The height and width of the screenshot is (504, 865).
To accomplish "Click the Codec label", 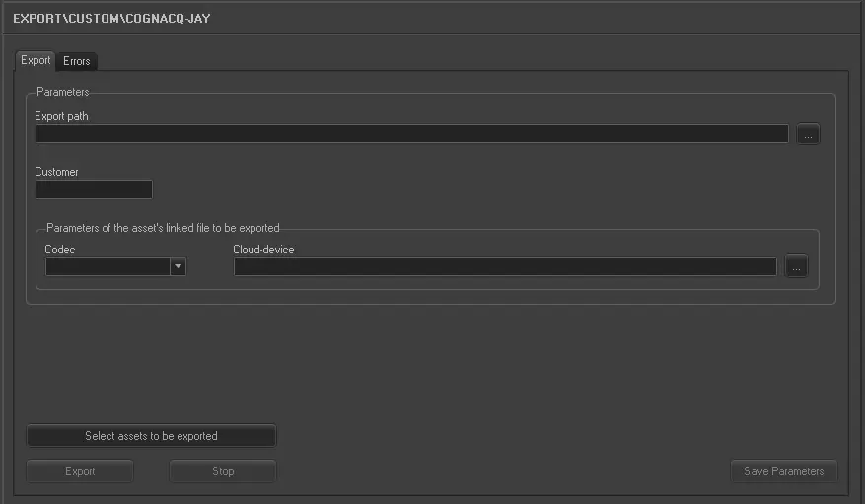I will pyautogui.click(x=60, y=250).
